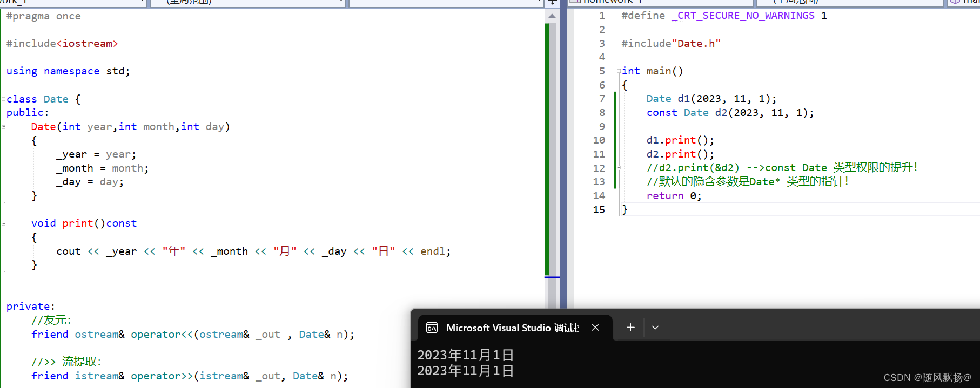Click the return 0; statement
Screen dimensions: 980x388
click(674, 196)
